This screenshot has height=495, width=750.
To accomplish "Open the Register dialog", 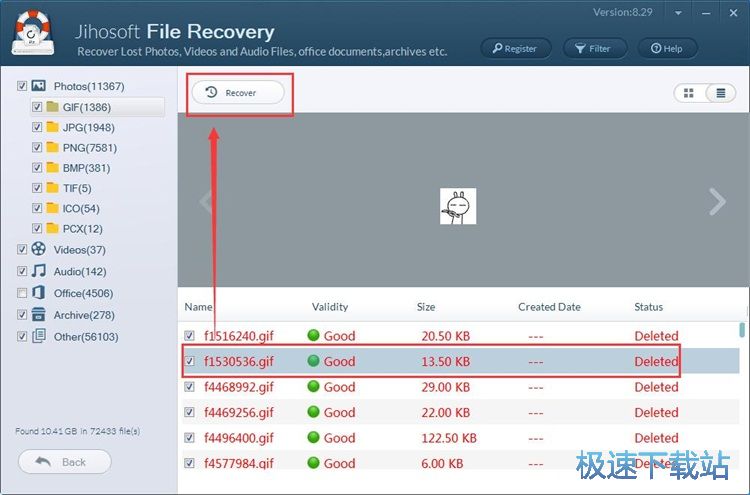I will click(516, 48).
